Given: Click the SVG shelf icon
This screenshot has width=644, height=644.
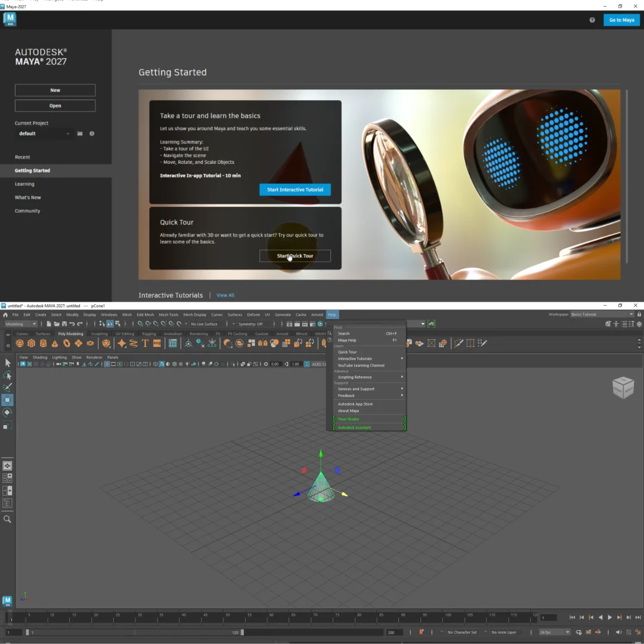Looking at the screenshot, I should (x=157, y=343).
